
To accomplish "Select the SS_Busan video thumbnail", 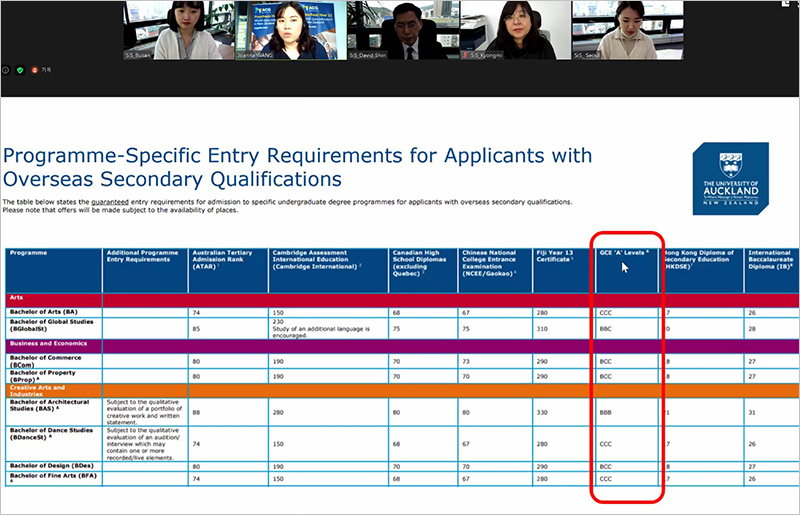I will click(x=179, y=30).
